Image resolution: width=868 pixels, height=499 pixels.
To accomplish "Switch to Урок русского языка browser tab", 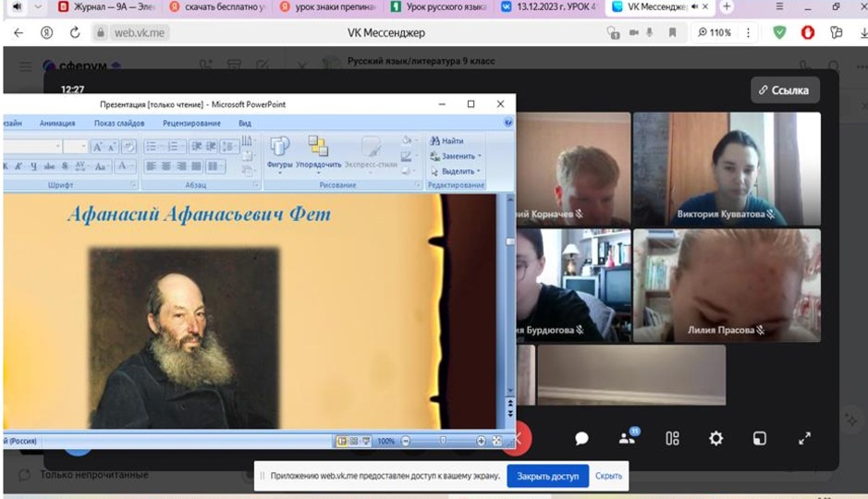I will pyautogui.click(x=439, y=7).
